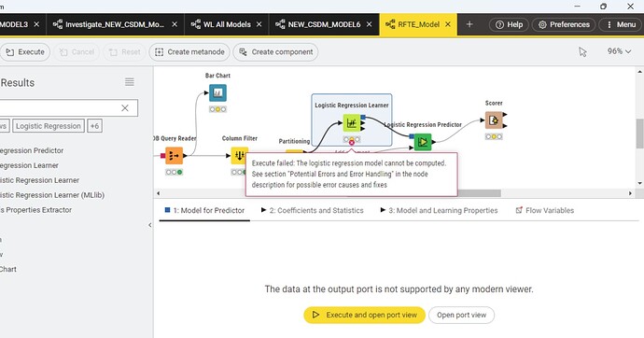Open the results list options menu icon
Screen dimensions: 644x338
(130, 82)
